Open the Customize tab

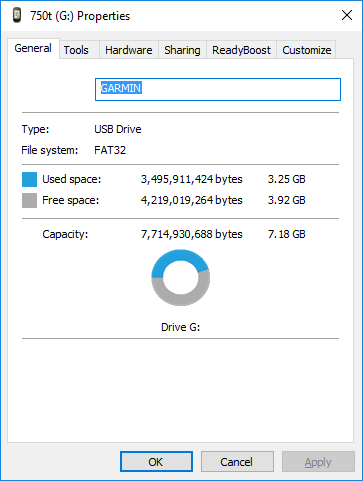tap(306, 50)
